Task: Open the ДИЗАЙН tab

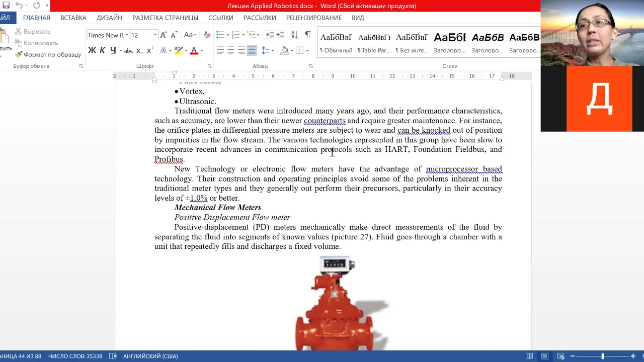Action: click(x=109, y=18)
